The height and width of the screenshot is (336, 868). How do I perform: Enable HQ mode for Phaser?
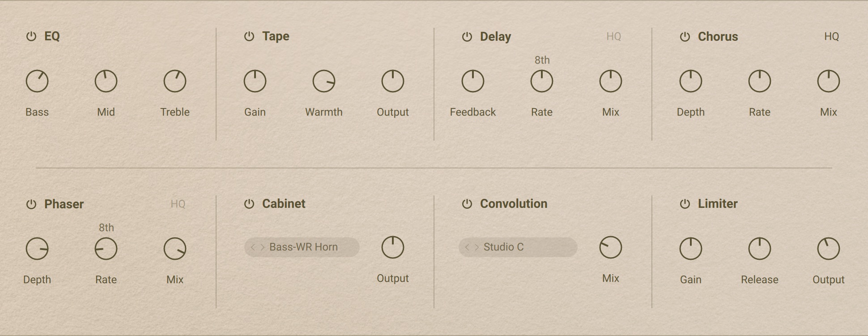click(178, 204)
